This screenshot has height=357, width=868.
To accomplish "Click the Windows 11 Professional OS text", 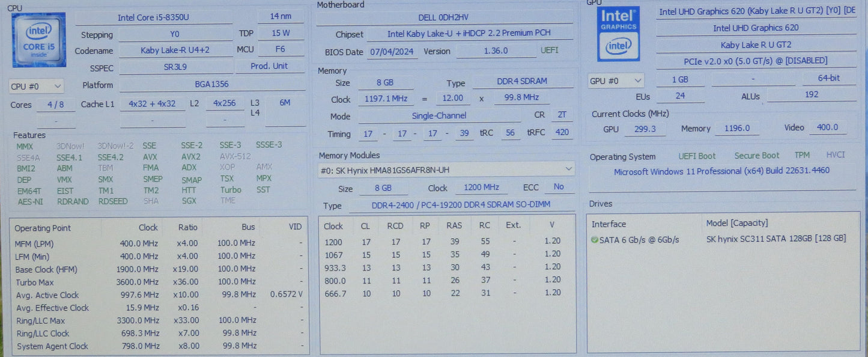I will pos(721,171).
